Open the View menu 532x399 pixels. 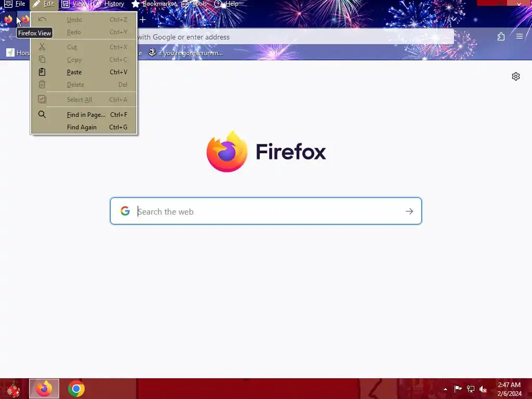click(x=74, y=4)
